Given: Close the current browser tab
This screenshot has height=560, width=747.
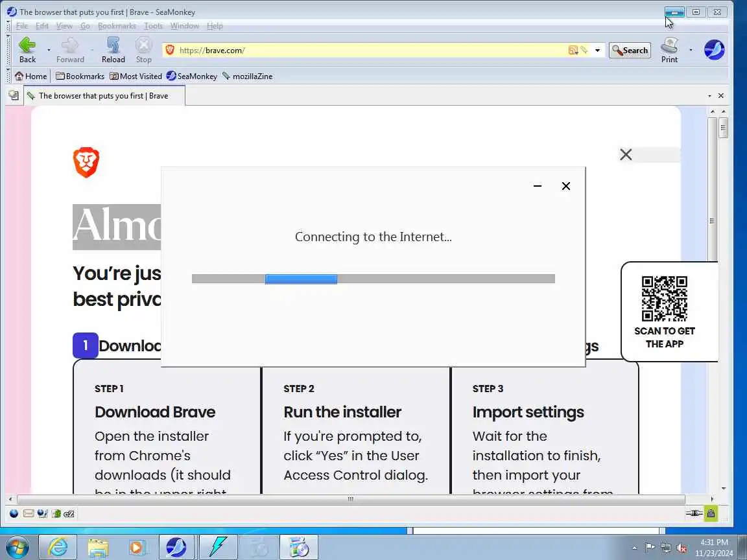Looking at the screenshot, I should point(721,96).
